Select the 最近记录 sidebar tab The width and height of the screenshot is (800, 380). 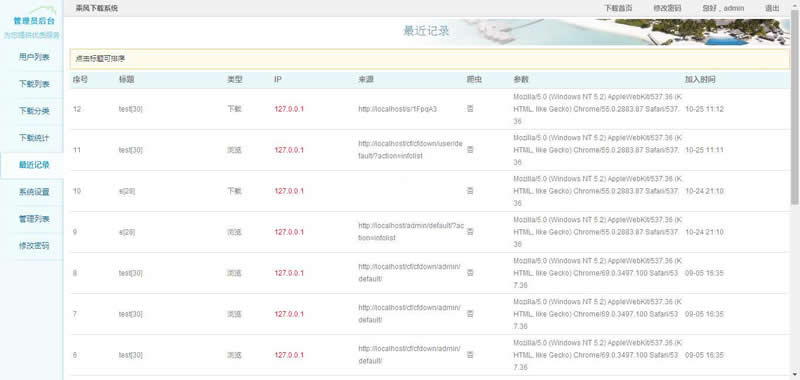tap(34, 165)
